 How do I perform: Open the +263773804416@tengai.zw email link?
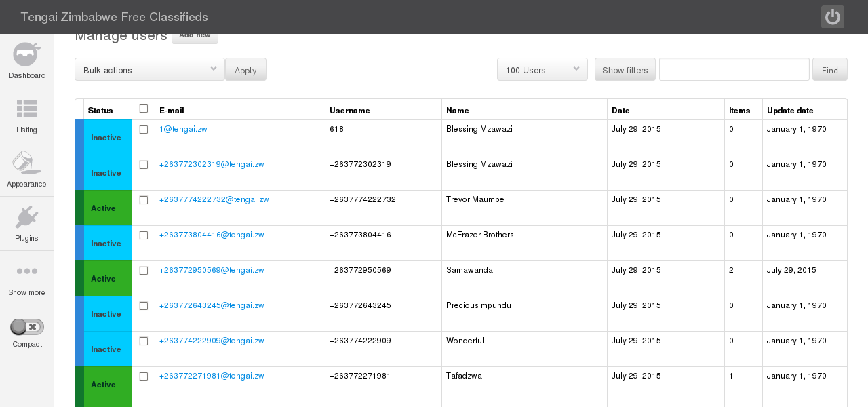(x=212, y=235)
